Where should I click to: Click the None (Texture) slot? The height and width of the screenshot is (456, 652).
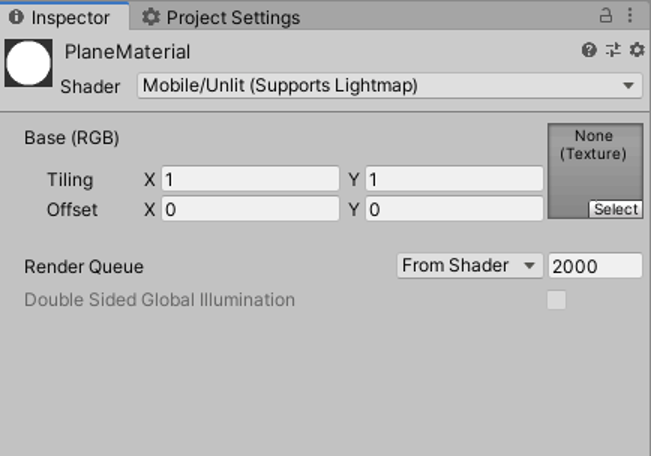tap(595, 165)
